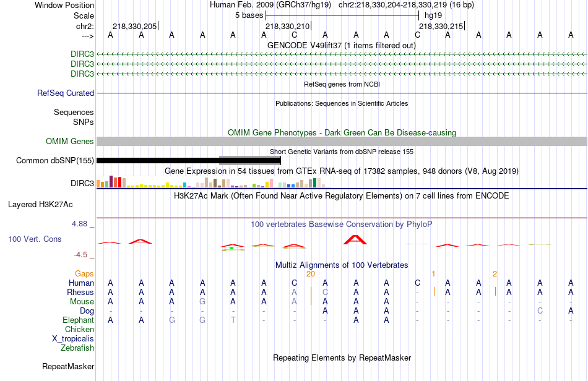The image size is (588, 381).
Task: Click the -4.5 PhyloP lower scale value
Action: (x=80, y=255)
